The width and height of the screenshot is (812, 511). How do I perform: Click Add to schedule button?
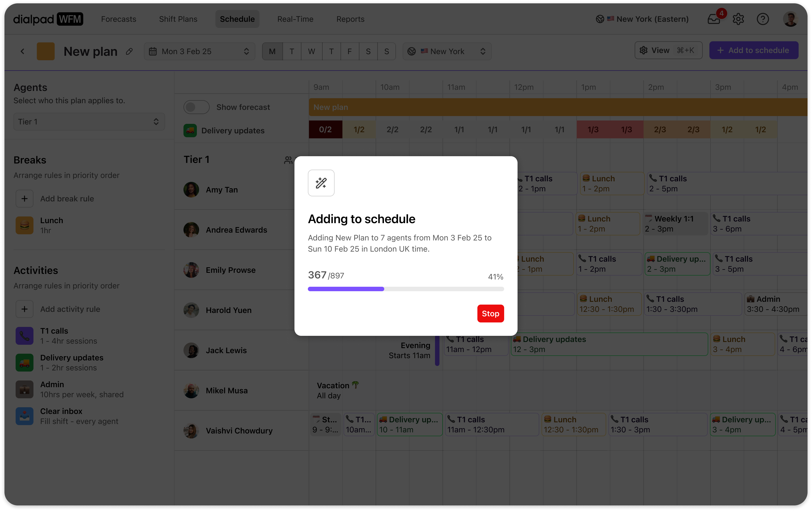(754, 50)
